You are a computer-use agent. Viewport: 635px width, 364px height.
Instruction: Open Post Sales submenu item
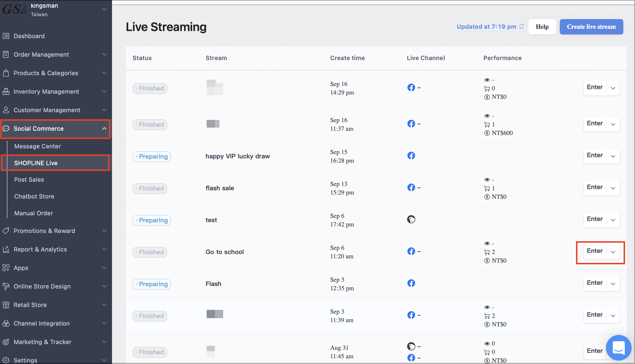click(x=29, y=179)
